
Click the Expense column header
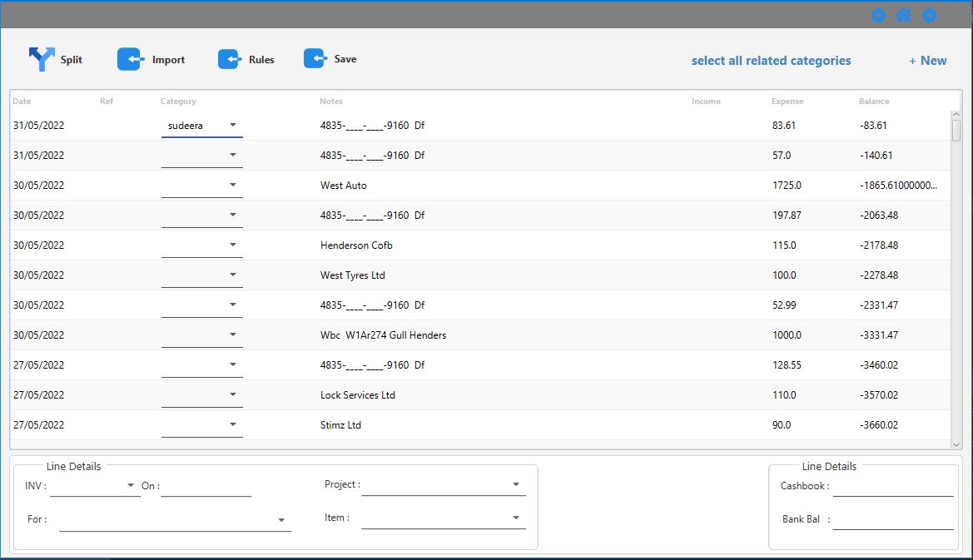click(787, 102)
